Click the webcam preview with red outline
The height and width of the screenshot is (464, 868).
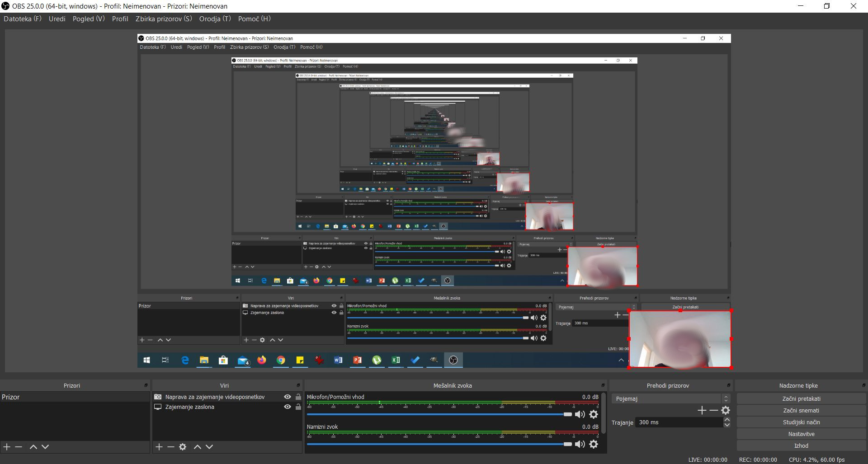click(x=680, y=339)
